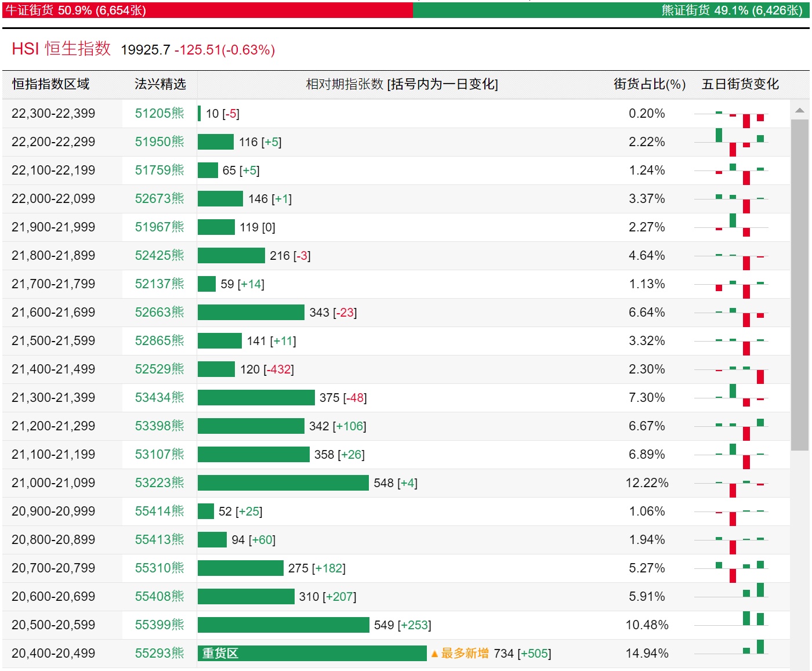Open warrant link 51759熊
Image resolution: width=812 pixels, height=671 pixels.
pyautogui.click(x=159, y=170)
